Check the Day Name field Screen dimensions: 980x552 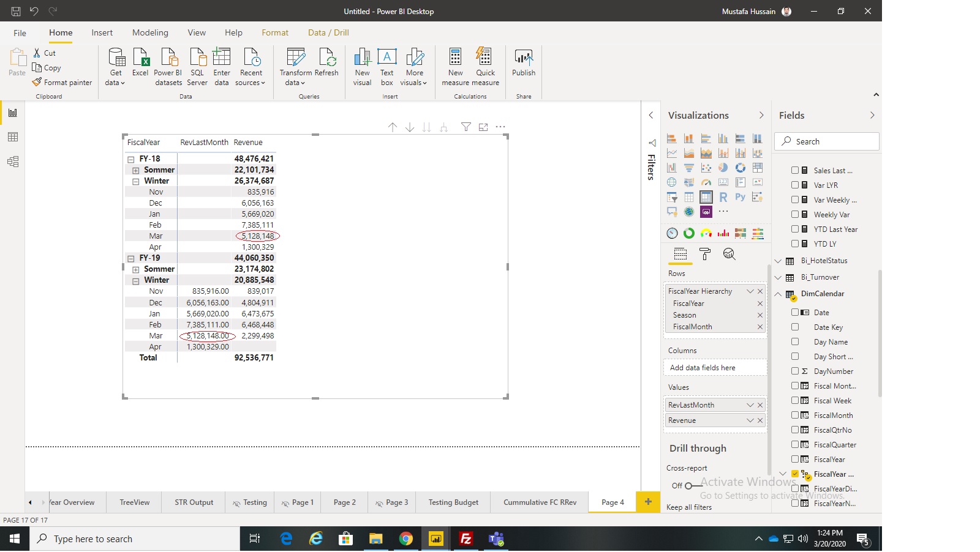[x=795, y=341]
